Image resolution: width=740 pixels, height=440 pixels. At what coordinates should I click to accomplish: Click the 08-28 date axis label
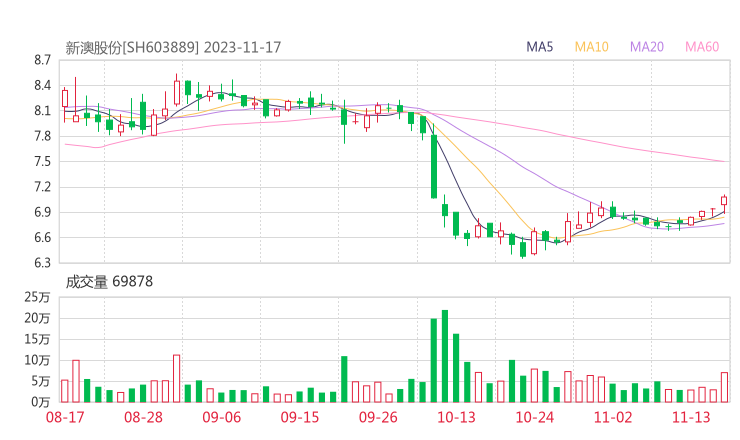click(143, 417)
